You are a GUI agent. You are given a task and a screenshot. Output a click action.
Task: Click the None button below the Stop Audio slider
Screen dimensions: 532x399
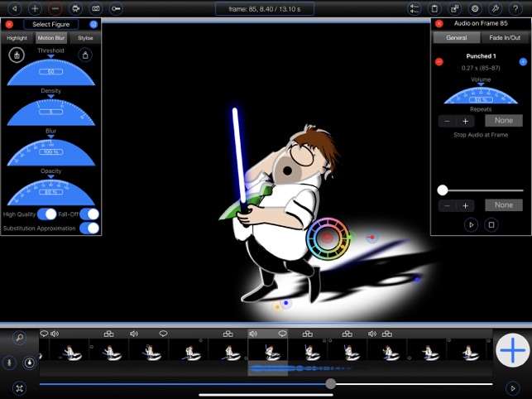coord(504,205)
